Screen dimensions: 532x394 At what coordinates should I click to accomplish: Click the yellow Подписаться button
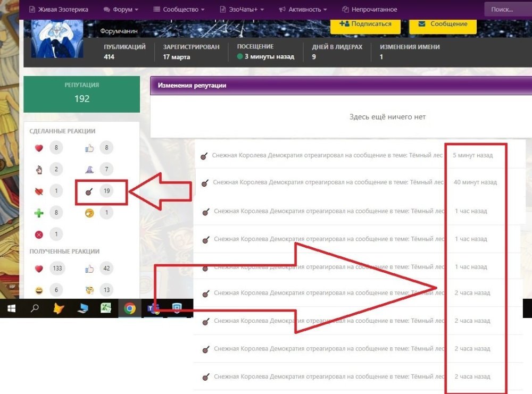365,24
